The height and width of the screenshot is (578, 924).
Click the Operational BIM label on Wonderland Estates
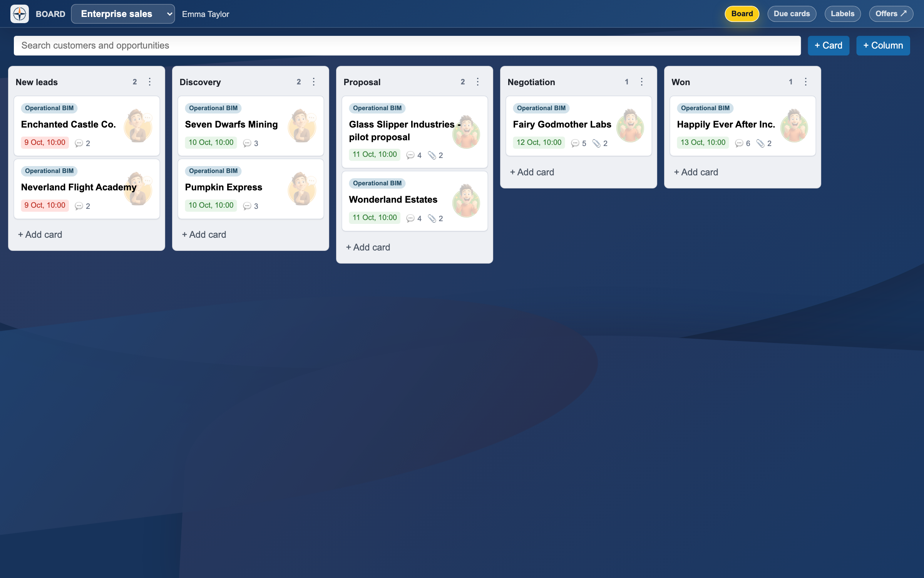point(377,183)
